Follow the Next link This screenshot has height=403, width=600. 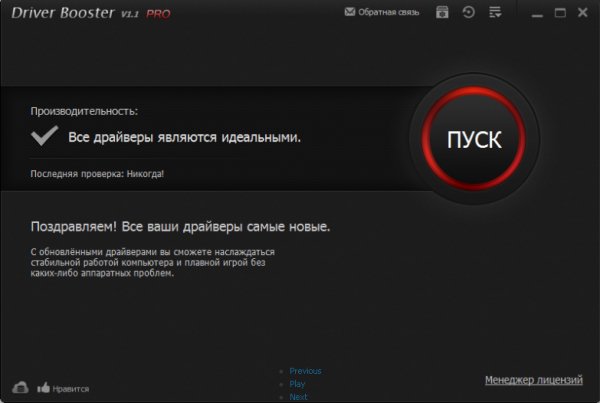(x=298, y=397)
